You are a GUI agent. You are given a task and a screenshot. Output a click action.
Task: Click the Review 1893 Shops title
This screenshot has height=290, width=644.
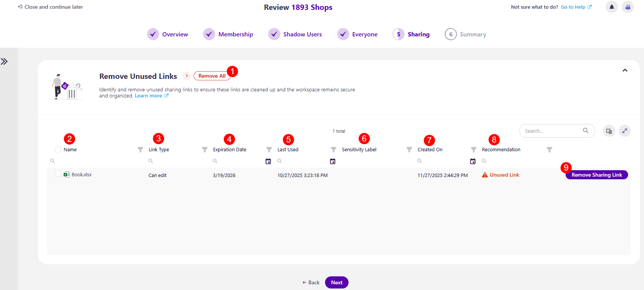pos(298,7)
